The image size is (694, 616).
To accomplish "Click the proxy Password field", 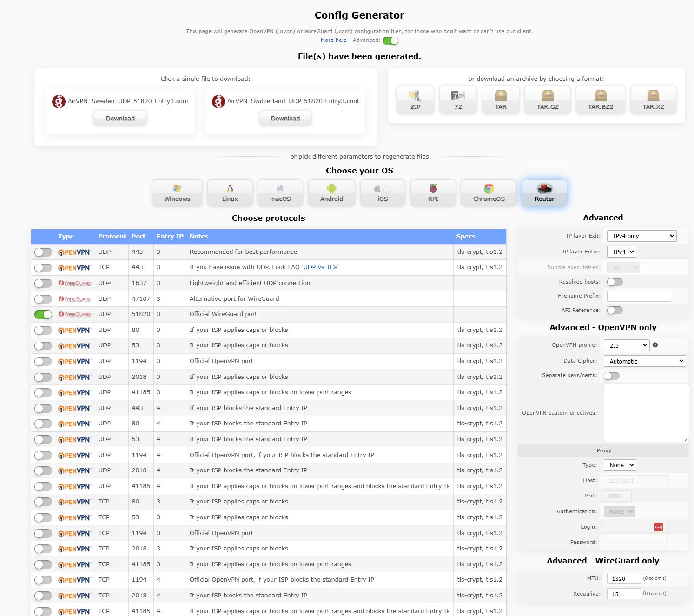I will [x=635, y=542].
